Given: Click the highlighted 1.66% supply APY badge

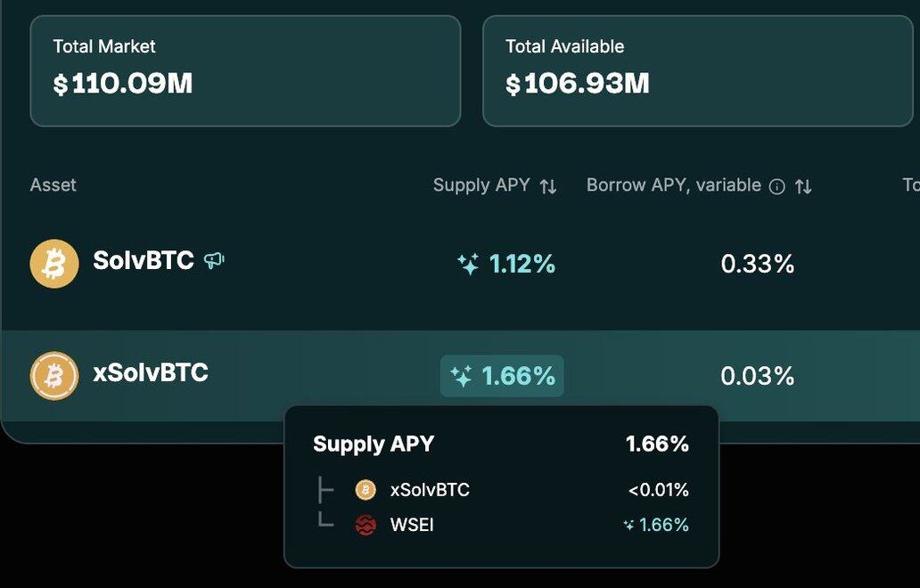Looking at the screenshot, I should point(502,376).
